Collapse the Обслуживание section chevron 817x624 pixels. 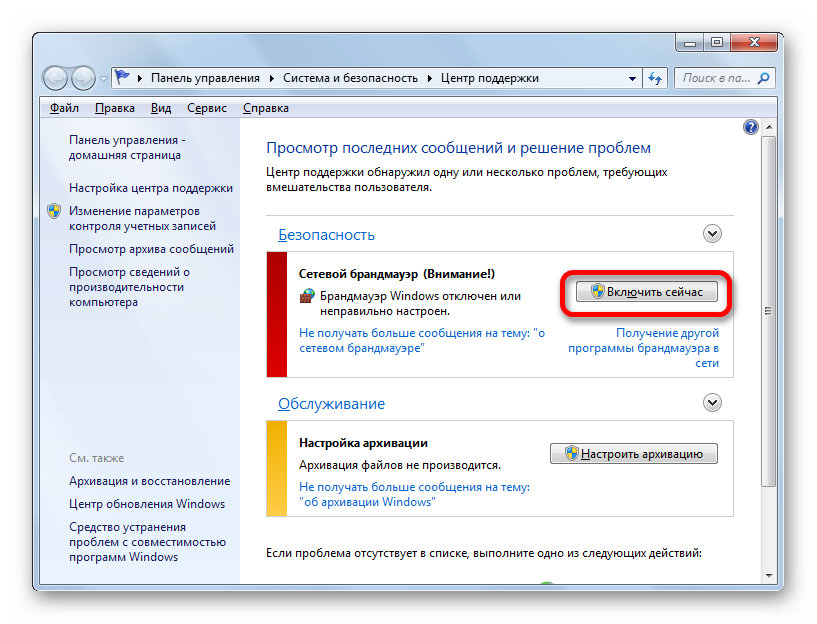click(x=712, y=403)
